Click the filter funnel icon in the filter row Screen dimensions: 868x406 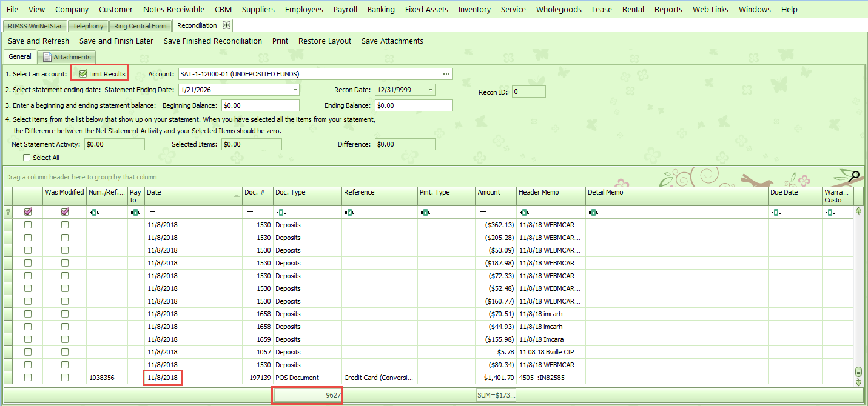tap(8, 212)
